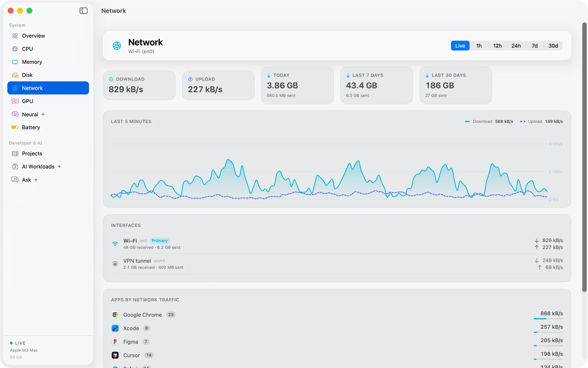588x368 pixels.
Task: Select the Wi-Fi en0 interface row
Action: click(x=337, y=244)
